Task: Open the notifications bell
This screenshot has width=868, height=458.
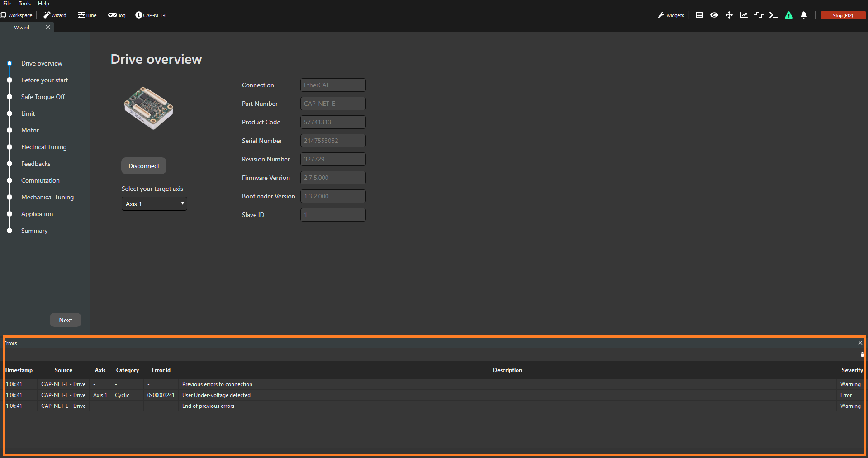Action: point(804,15)
